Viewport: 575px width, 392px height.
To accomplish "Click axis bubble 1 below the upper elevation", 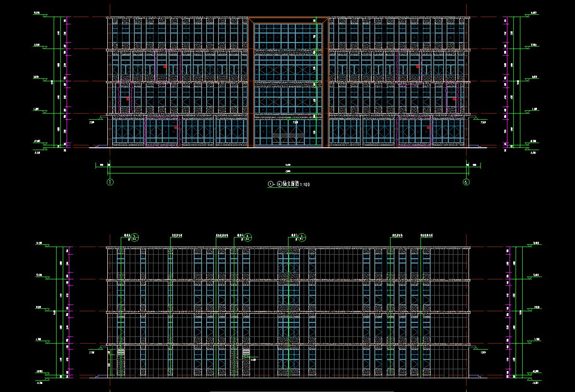I will pyautogui.click(x=110, y=182).
